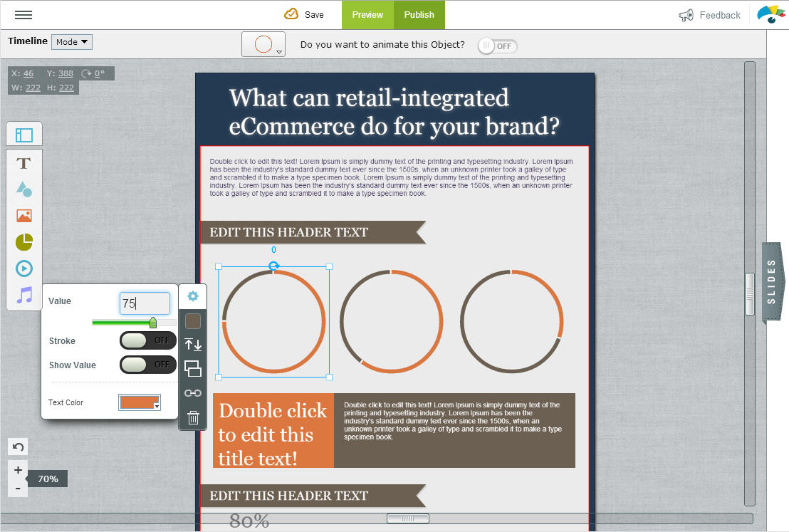Open the Timeline Mode dropdown

71,42
